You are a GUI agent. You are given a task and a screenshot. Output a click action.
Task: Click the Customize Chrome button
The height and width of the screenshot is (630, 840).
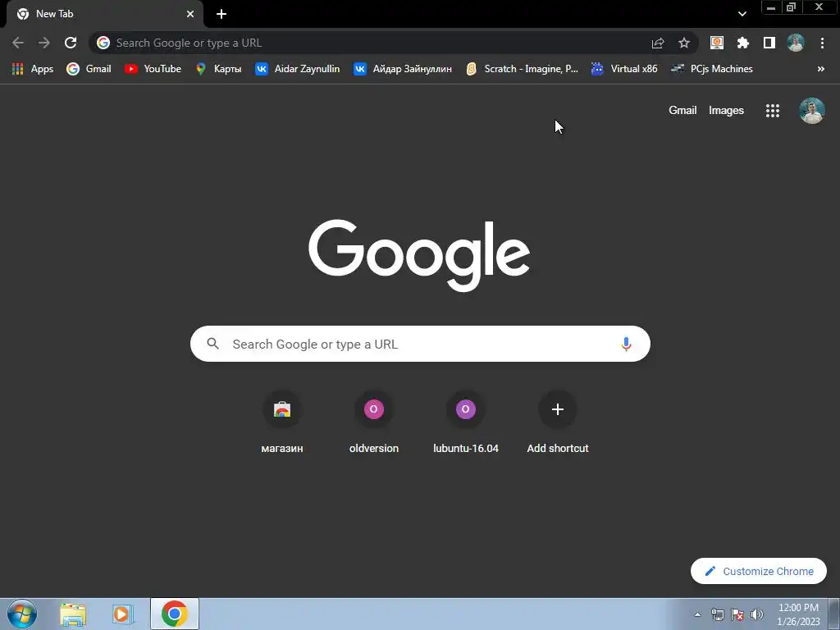click(759, 571)
